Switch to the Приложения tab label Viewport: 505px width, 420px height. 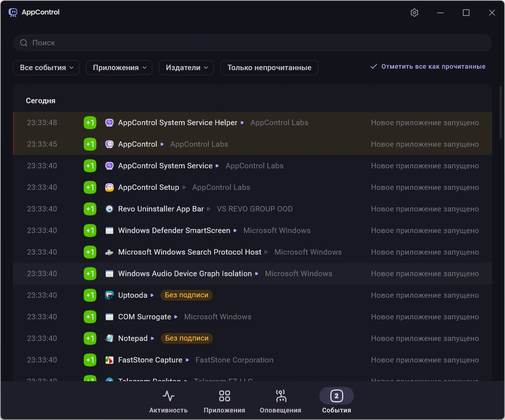(224, 410)
